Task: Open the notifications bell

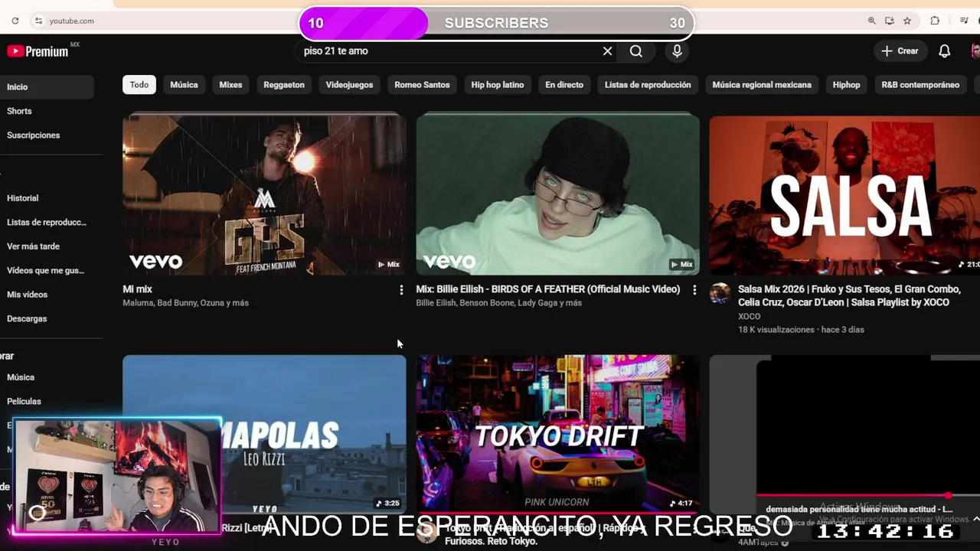Action: [x=945, y=51]
